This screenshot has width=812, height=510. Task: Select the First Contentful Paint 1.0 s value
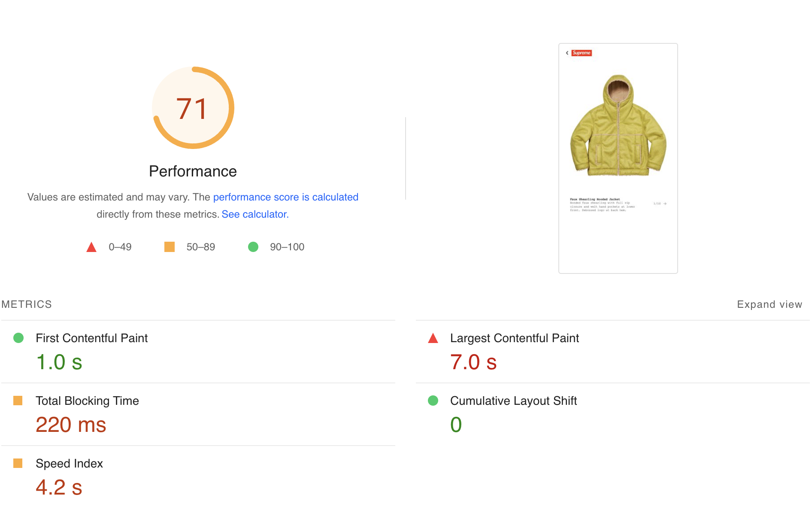click(x=59, y=362)
